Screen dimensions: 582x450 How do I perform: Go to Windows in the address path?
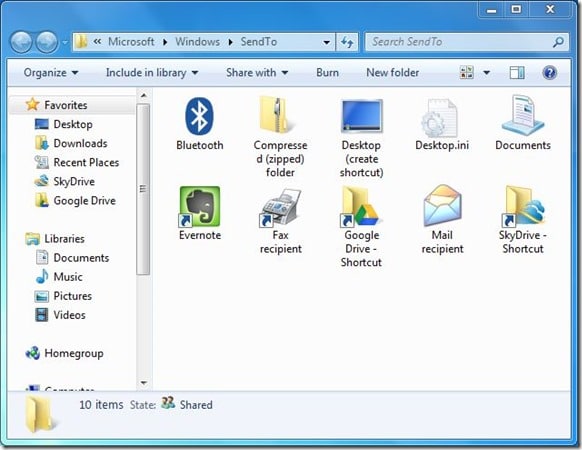[x=197, y=42]
